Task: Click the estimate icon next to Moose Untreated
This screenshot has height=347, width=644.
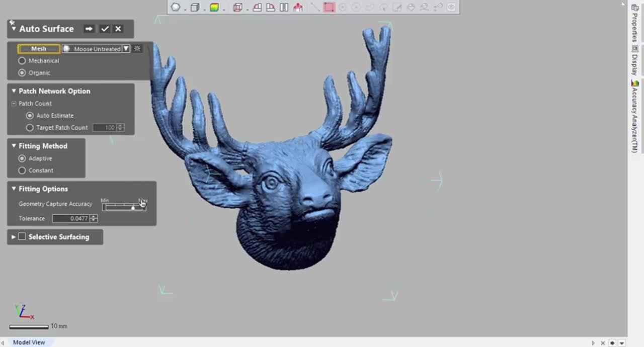Action: [x=137, y=49]
